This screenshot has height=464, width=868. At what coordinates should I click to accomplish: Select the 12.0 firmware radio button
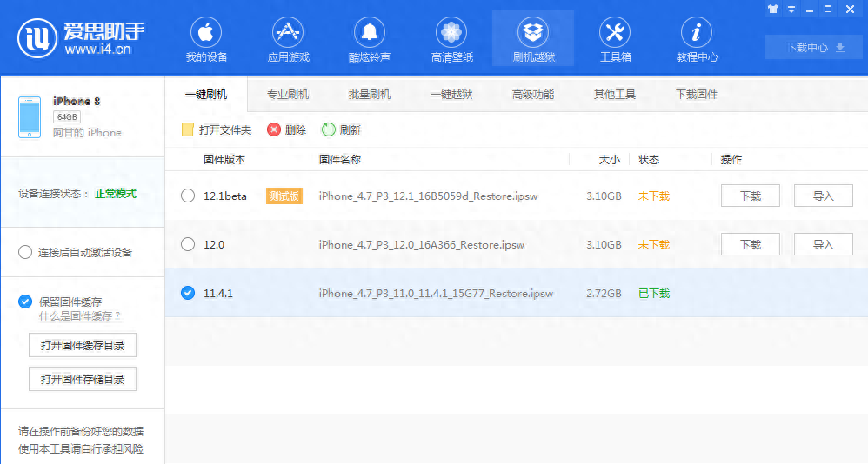(188, 244)
